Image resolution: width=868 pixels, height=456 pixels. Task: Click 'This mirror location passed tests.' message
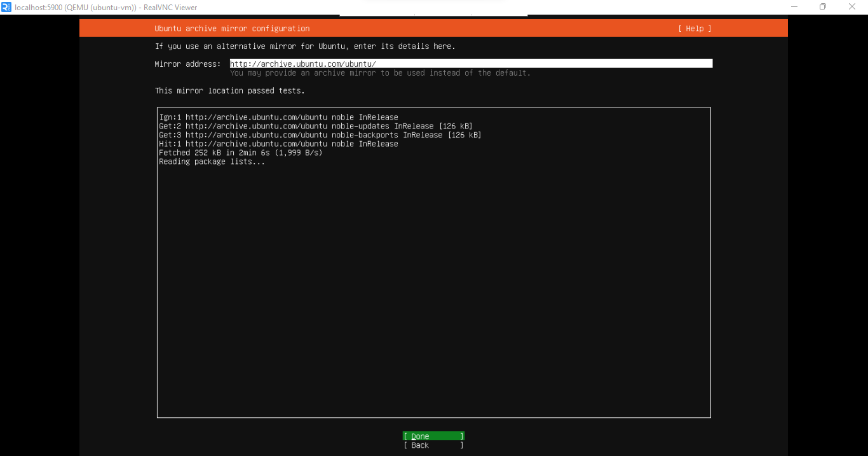[x=230, y=91]
